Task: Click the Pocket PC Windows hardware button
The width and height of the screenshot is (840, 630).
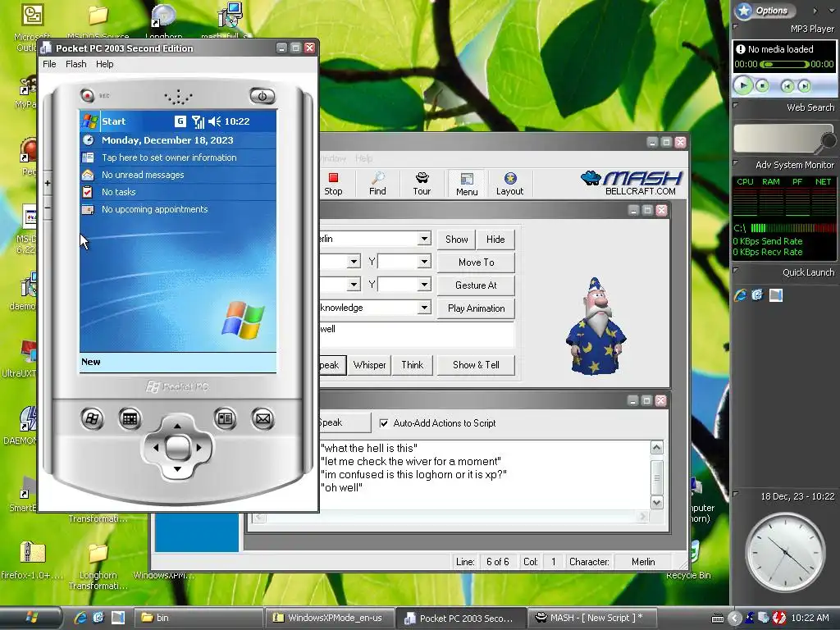Action: 92,418
